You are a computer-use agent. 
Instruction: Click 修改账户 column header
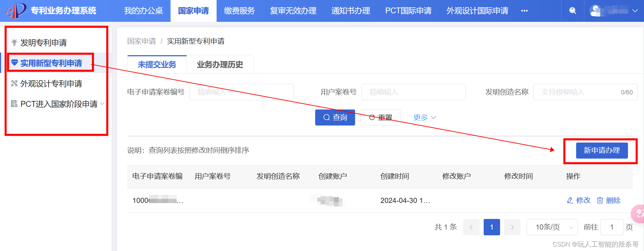pos(456,176)
